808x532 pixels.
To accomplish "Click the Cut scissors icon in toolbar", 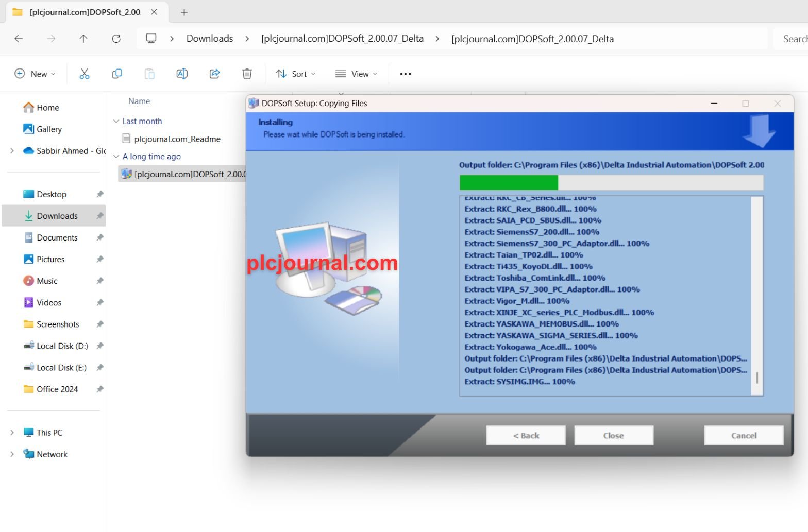I will [85, 74].
